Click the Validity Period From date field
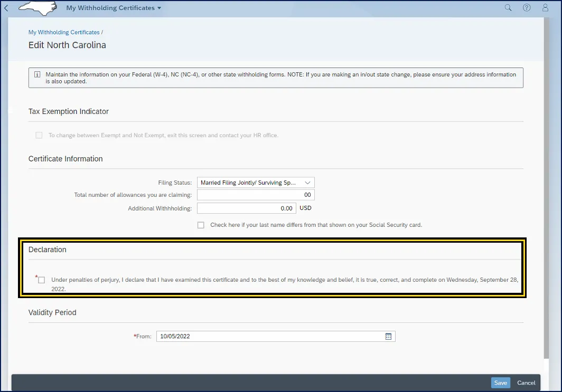Screen dimensions: 562x392 point(269,336)
